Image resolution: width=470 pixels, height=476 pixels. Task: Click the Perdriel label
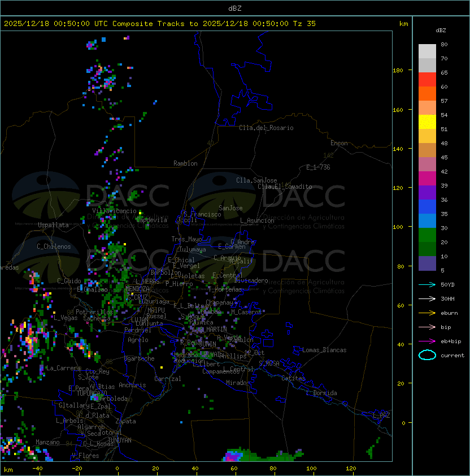138,330
